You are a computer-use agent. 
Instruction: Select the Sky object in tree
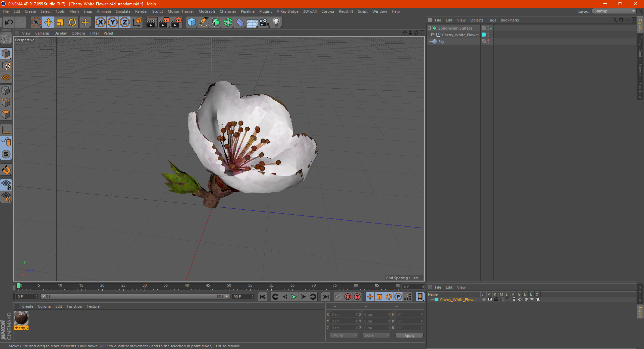[441, 42]
